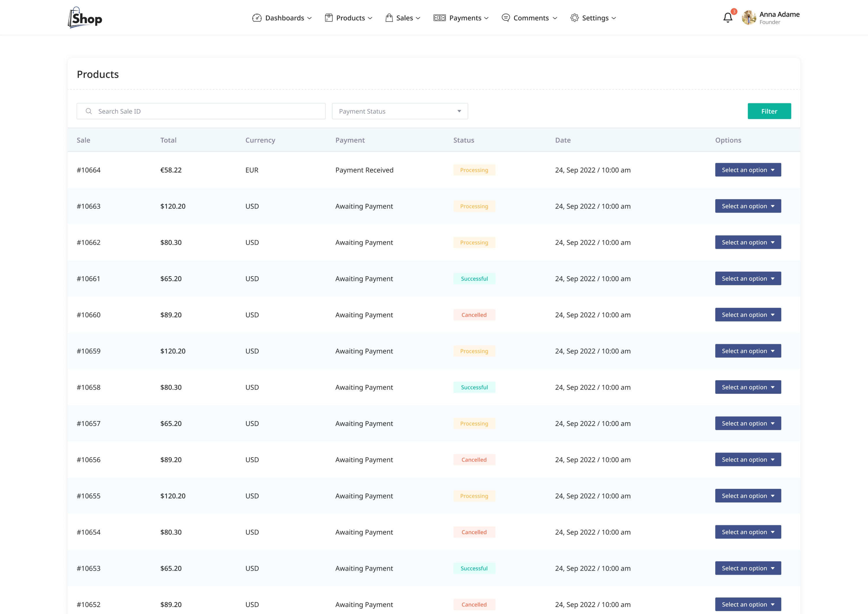This screenshot has height=614, width=868.
Task: Open options dropdown for sale #10664
Action: (748, 170)
